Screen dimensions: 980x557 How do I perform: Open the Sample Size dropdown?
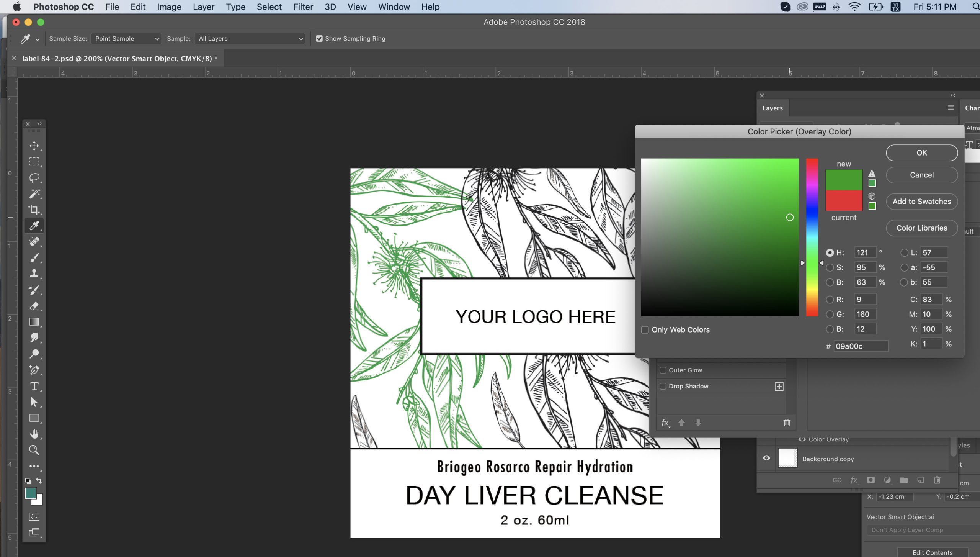point(126,39)
